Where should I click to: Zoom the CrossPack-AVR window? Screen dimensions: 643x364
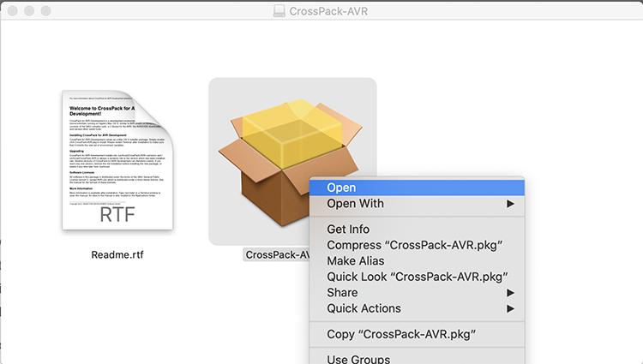click(x=46, y=11)
